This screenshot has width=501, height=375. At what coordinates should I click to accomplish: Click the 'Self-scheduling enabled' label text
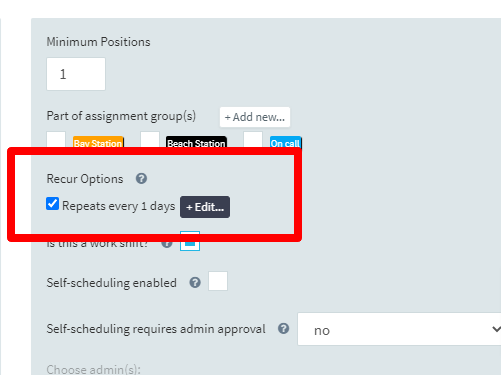point(112,283)
